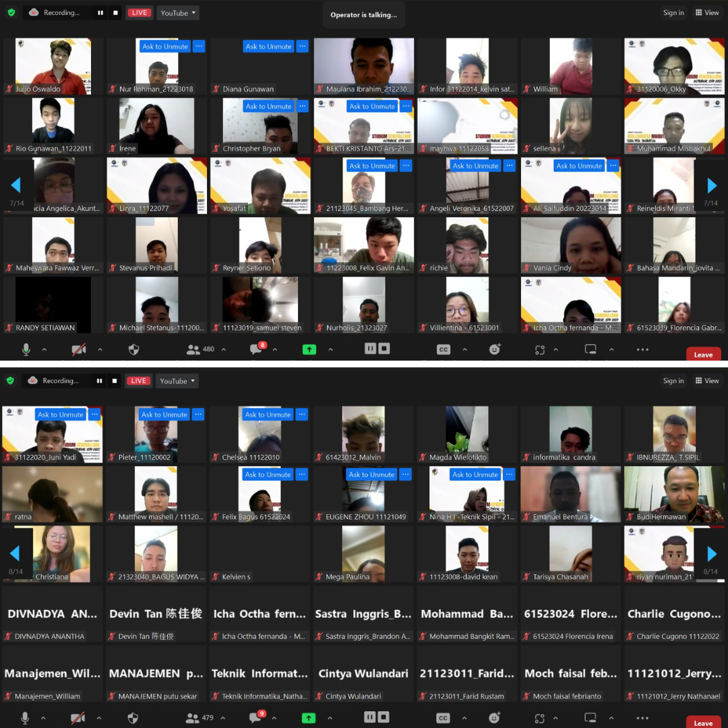Pause recording from the top window bottom toolbar
The width and height of the screenshot is (728, 728).
click(370, 348)
